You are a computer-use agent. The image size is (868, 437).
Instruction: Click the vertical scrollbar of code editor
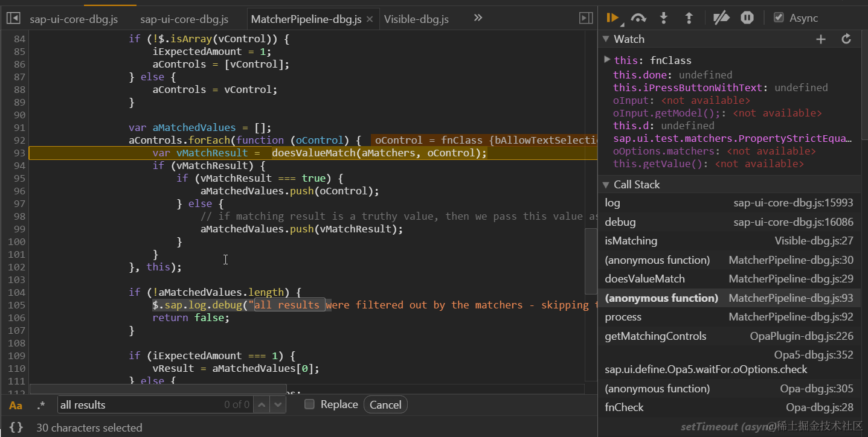(591, 260)
